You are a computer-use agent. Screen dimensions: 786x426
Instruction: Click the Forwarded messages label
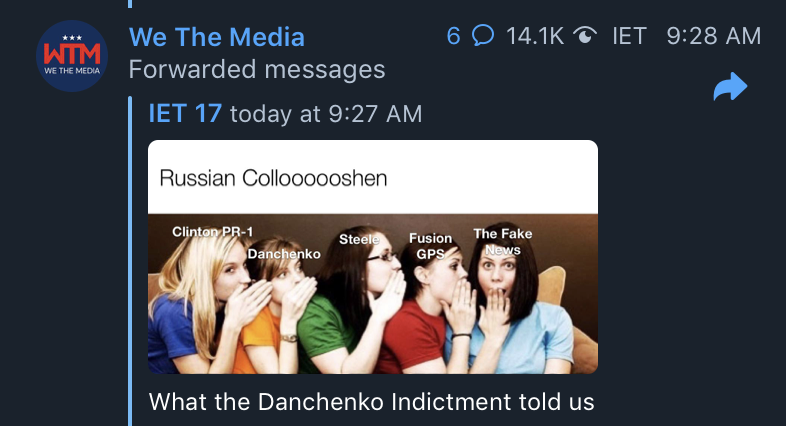click(257, 69)
